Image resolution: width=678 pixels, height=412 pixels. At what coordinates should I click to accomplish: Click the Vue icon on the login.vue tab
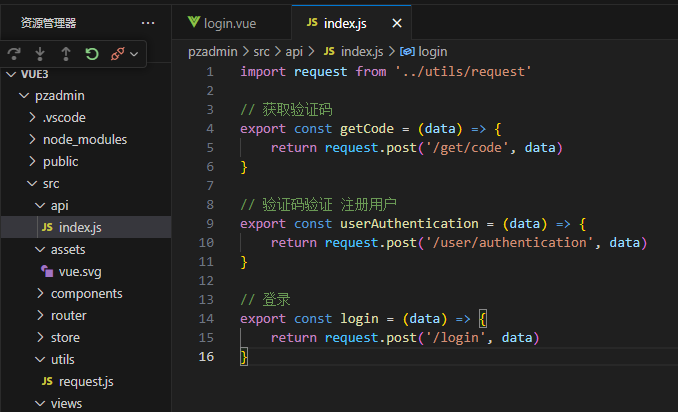pos(194,22)
